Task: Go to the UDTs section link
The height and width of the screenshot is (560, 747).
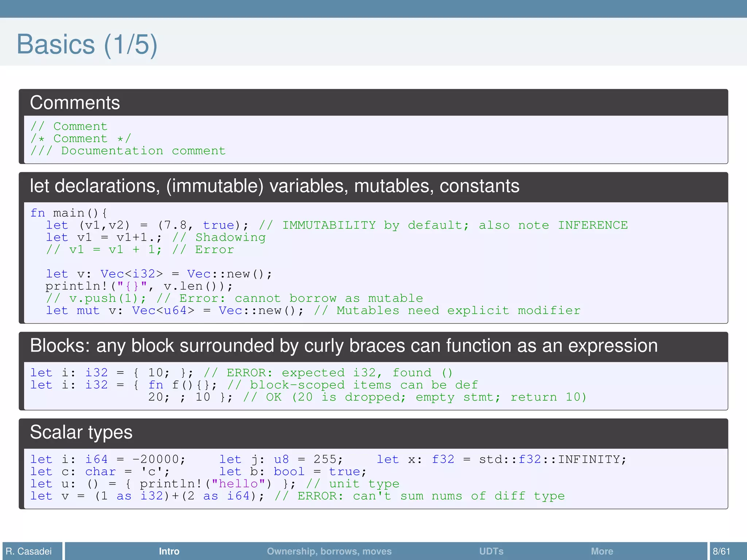Action: point(491,551)
